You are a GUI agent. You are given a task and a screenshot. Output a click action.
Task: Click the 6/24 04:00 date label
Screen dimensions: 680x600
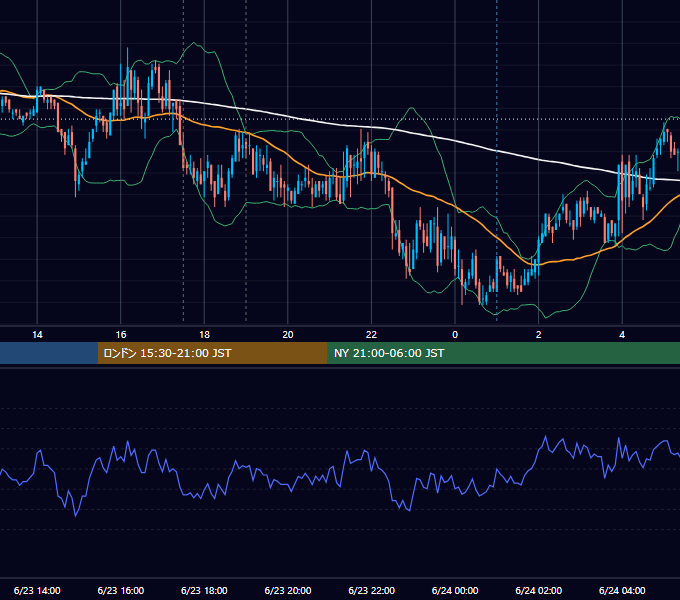(x=622, y=590)
